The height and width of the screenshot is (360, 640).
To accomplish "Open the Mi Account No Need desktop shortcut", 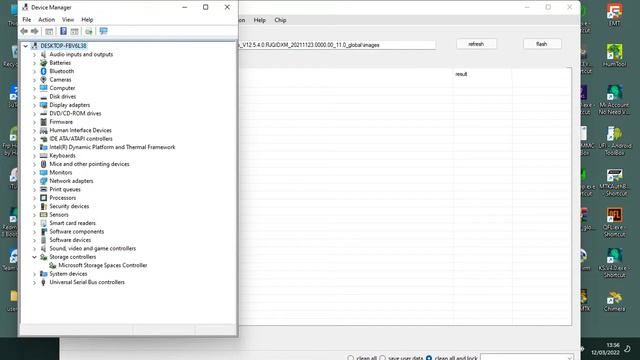I will pyautogui.click(x=614, y=100).
